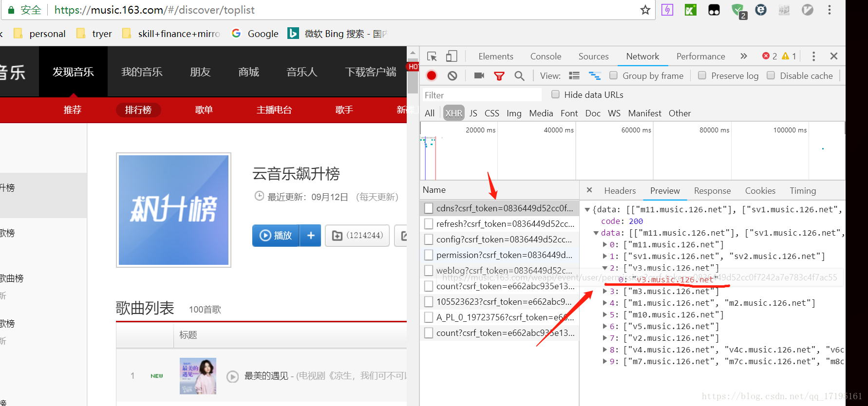Select the 105523623?csrf_token request row
The image size is (868, 406).
499,302
